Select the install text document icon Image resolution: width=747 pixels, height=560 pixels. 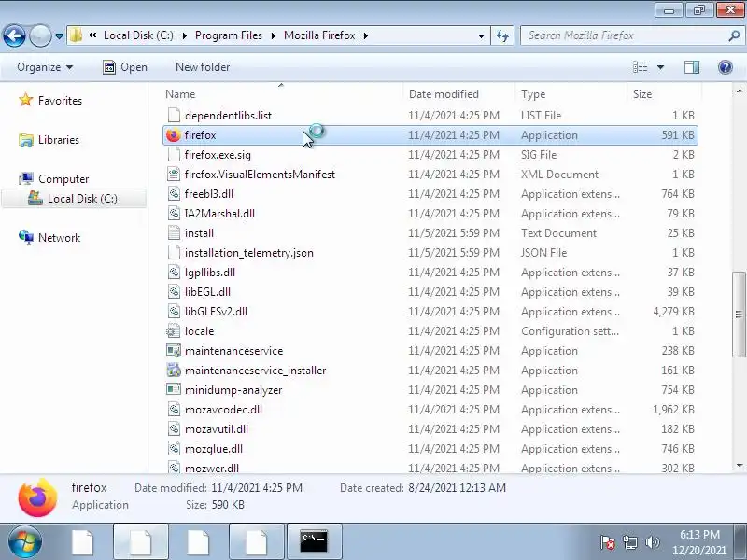coord(174,232)
